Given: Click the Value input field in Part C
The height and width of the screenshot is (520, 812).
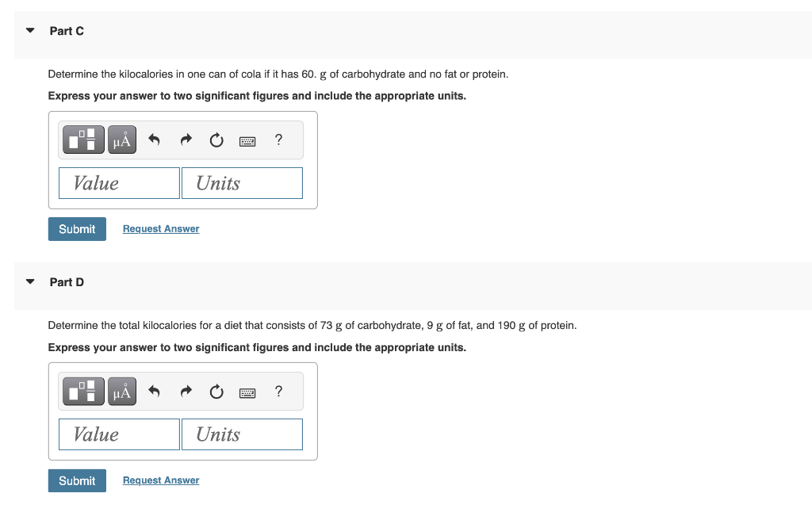Looking at the screenshot, I should point(118,182).
